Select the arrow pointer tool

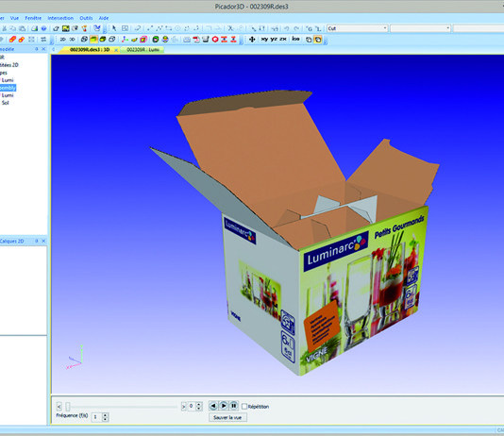click(114, 28)
